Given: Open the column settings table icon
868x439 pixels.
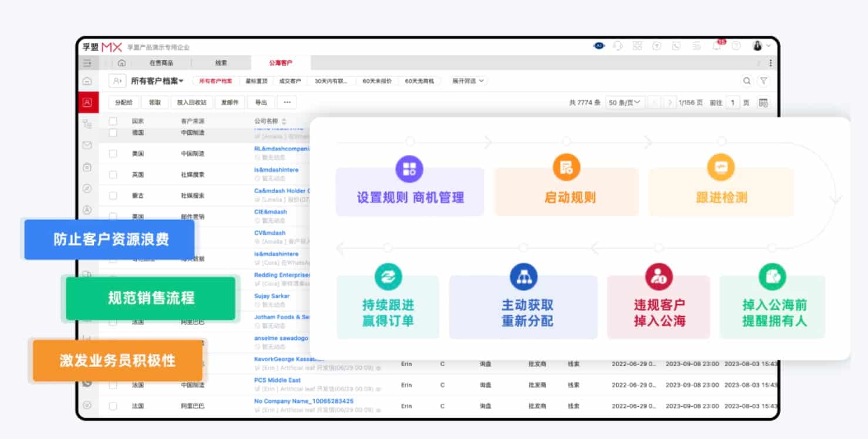Looking at the screenshot, I should (x=763, y=103).
